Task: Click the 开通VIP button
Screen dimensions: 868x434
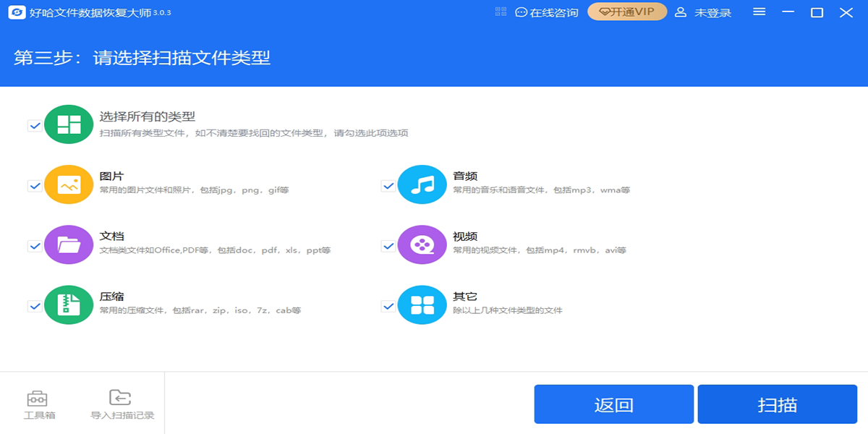Action: (x=627, y=12)
